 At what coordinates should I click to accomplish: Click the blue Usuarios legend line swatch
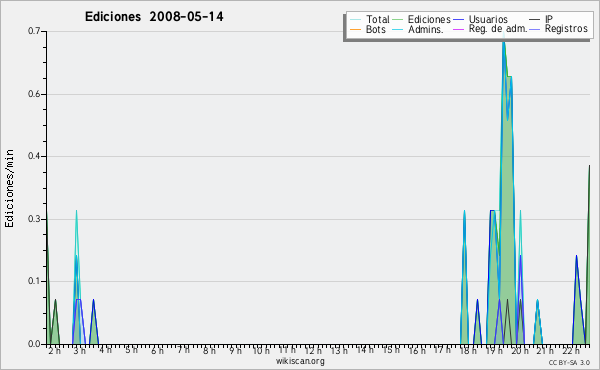pyautogui.click(x=458, y=19)
